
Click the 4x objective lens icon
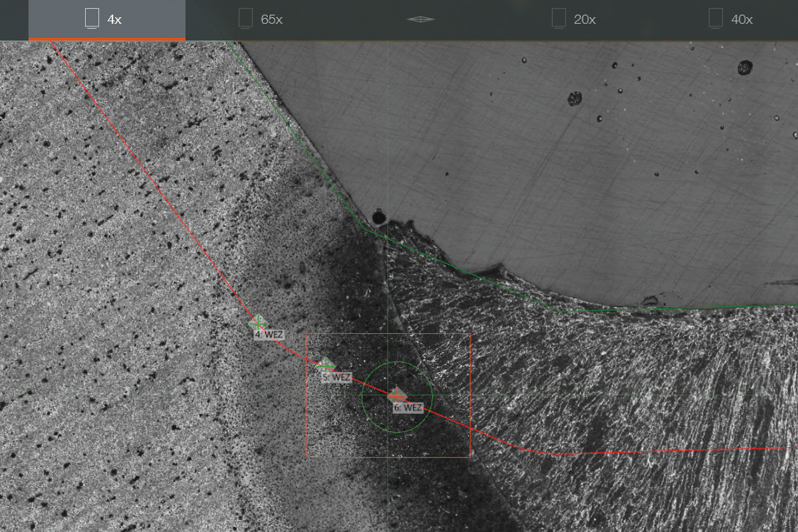(x=92, y=19)
